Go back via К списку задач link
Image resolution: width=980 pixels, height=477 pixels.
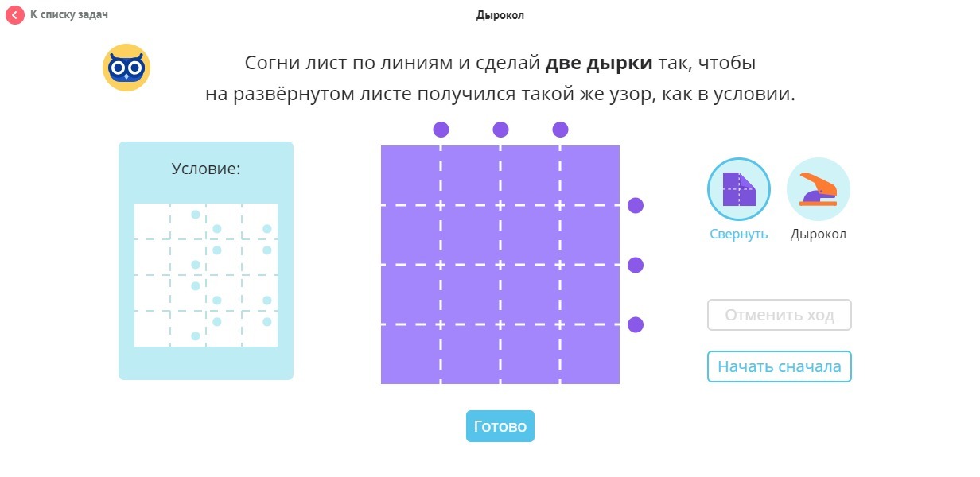coord(68,15)
